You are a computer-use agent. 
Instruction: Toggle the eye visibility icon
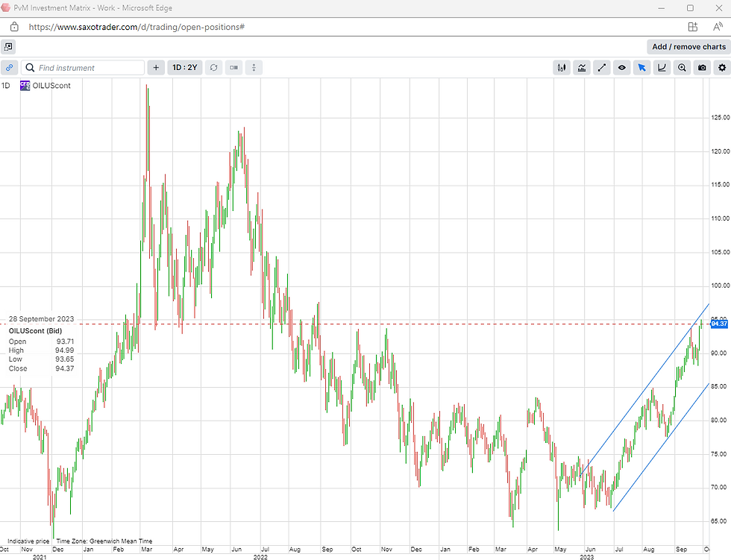point(622,68)
